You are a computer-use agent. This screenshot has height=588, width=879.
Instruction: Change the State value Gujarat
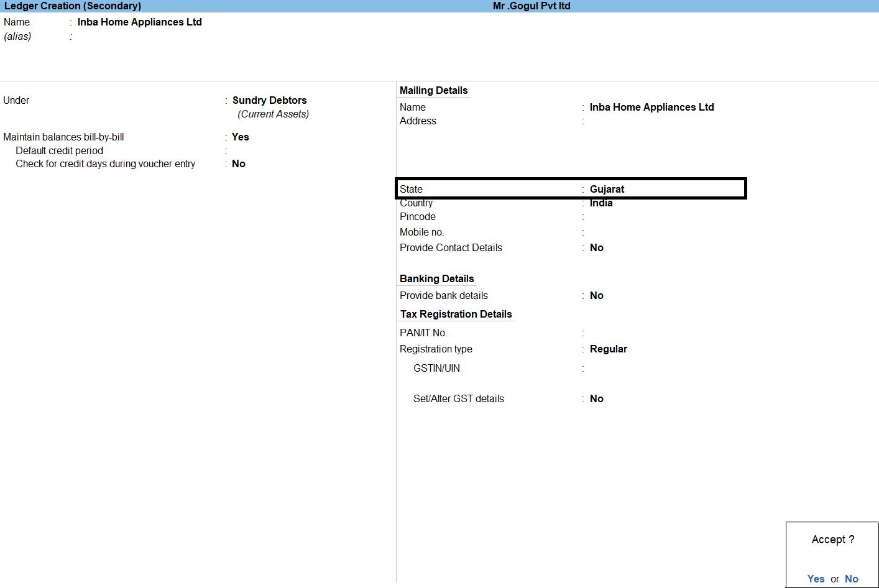coord(607,189)
